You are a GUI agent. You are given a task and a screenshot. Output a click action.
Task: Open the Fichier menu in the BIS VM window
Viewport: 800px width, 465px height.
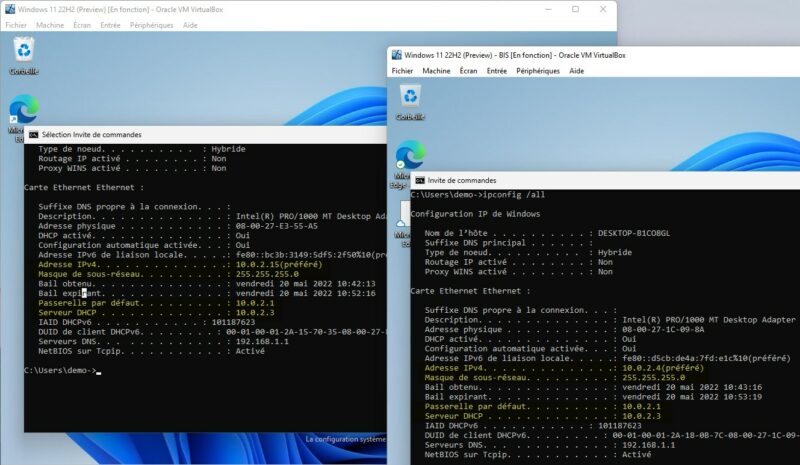coord(402,71)
